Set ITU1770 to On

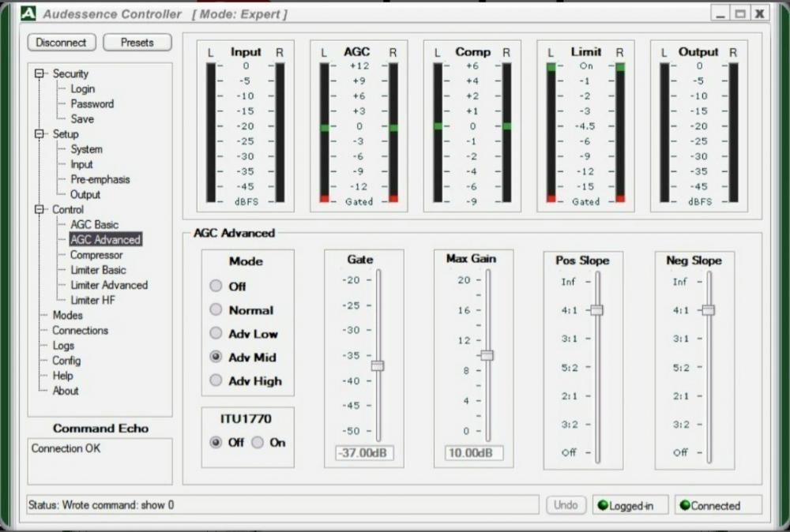(258, 442)
